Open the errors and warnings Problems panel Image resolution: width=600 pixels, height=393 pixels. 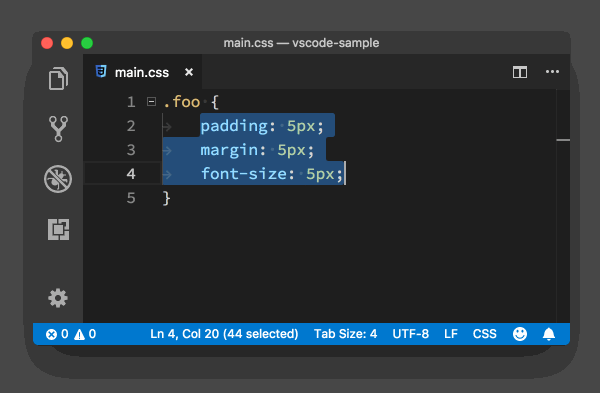71,334
